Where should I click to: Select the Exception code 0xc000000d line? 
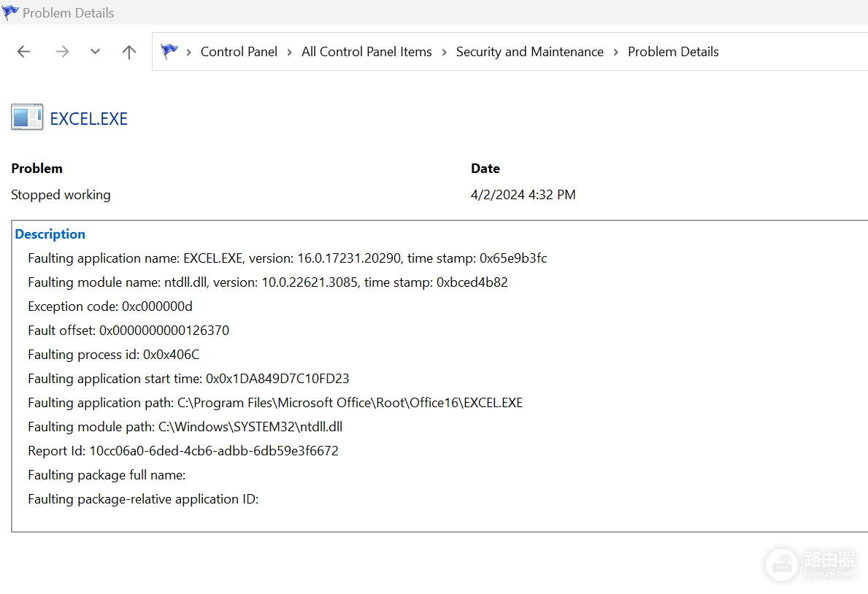point(110,306)
